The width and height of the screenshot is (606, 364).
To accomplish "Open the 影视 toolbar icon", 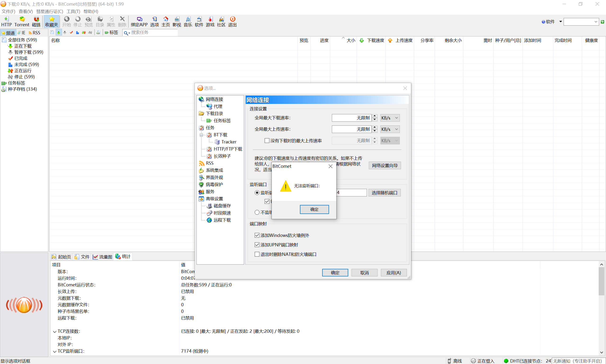I will coord(177,22).
